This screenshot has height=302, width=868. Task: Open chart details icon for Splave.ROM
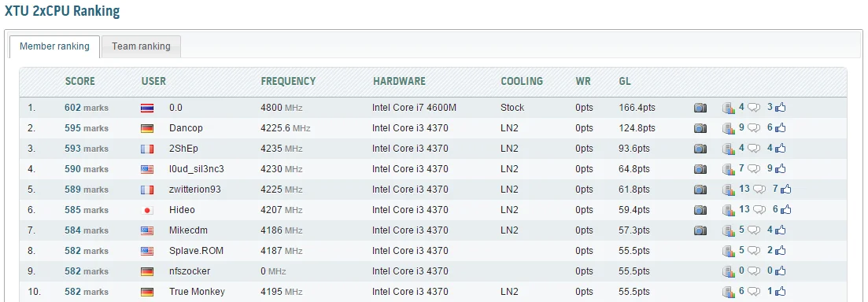[729, 251]
